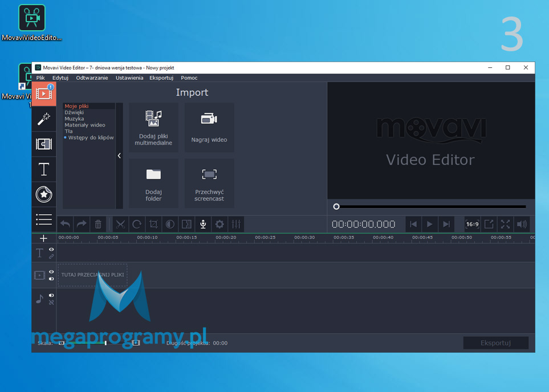Image resolution: width=549 pixels, height=392 pixels.
Task: Click the zoom out timeline scale icon
Action: pos(61,343)
